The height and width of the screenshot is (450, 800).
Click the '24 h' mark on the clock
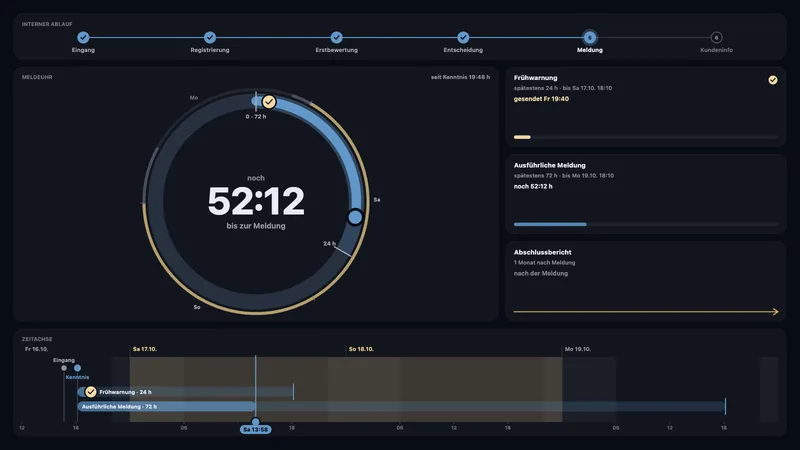(329, 243)
